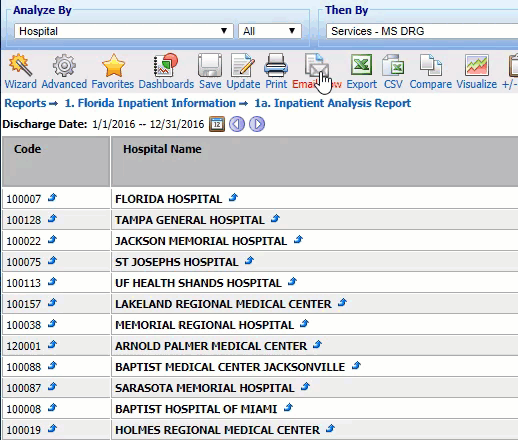The height and width of the screenshot is (440, 518).
Task: Go to previous date period
Action: [x=237, y=124]
